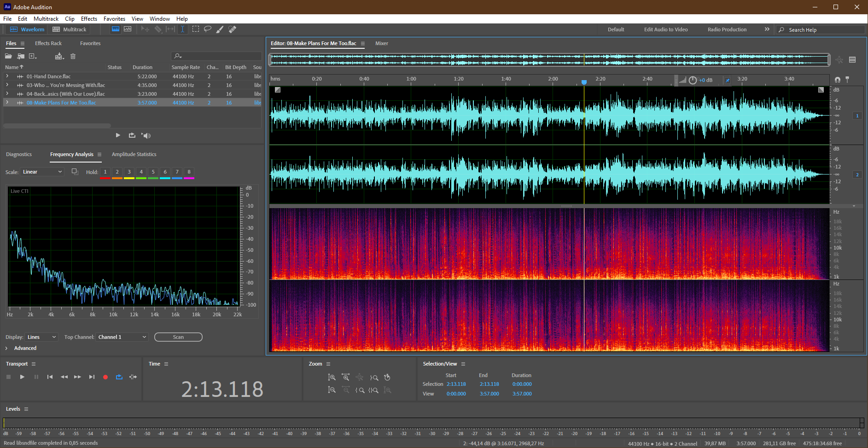Click Copy graph to clipboard icon

[x=75, y=172]
